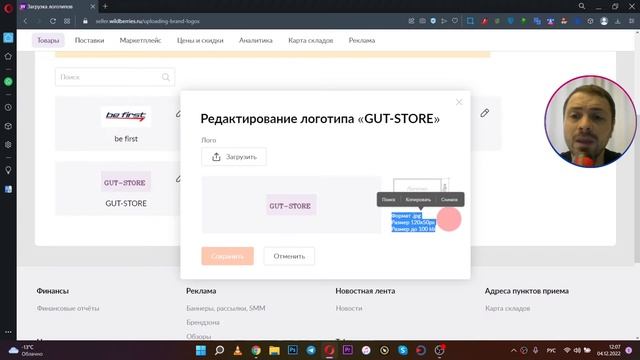
Task: Close the Загрузка логотипов tab
Action: point(93,7)
